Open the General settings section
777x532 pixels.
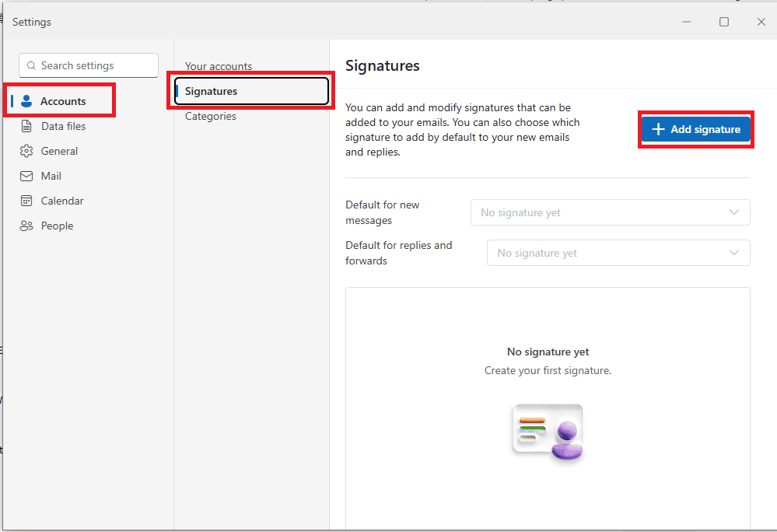point(59,151)
